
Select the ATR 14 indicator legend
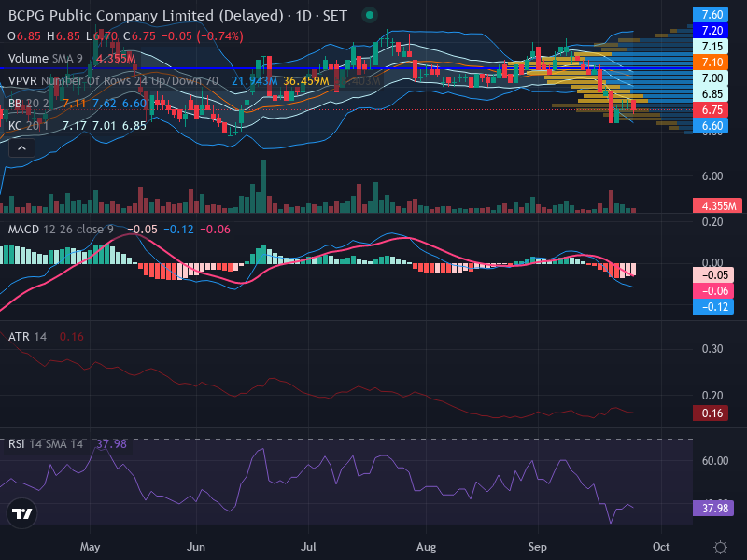coord(46,337)
